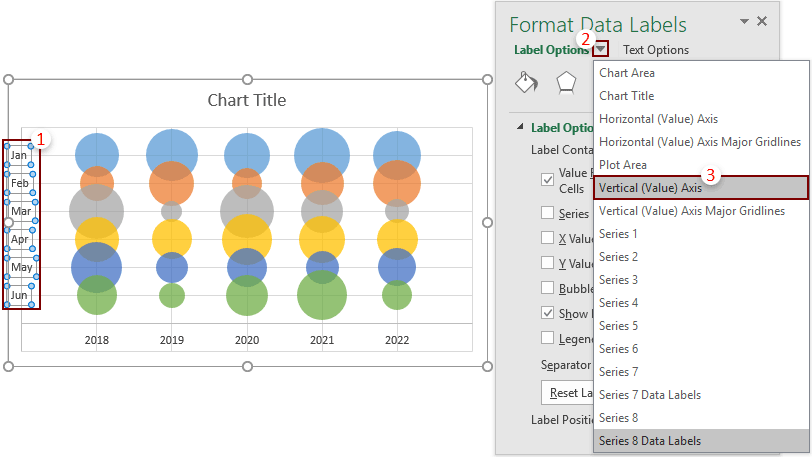
Task: Enable the Legend key checkbox
Action: [547, 338]
